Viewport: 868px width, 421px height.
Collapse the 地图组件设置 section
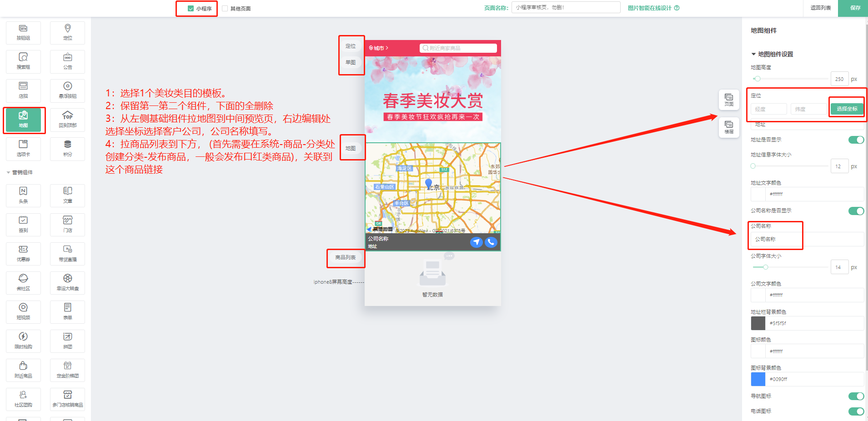[754, 54]
